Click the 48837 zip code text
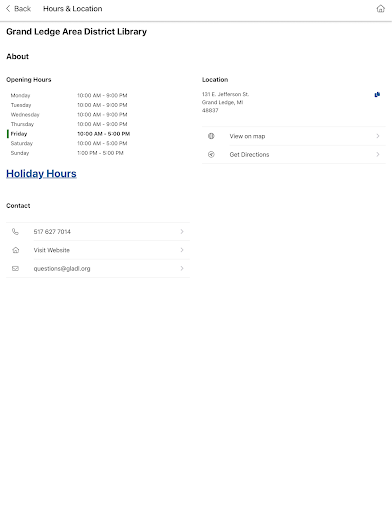392x512 pixels. [210, 110]
